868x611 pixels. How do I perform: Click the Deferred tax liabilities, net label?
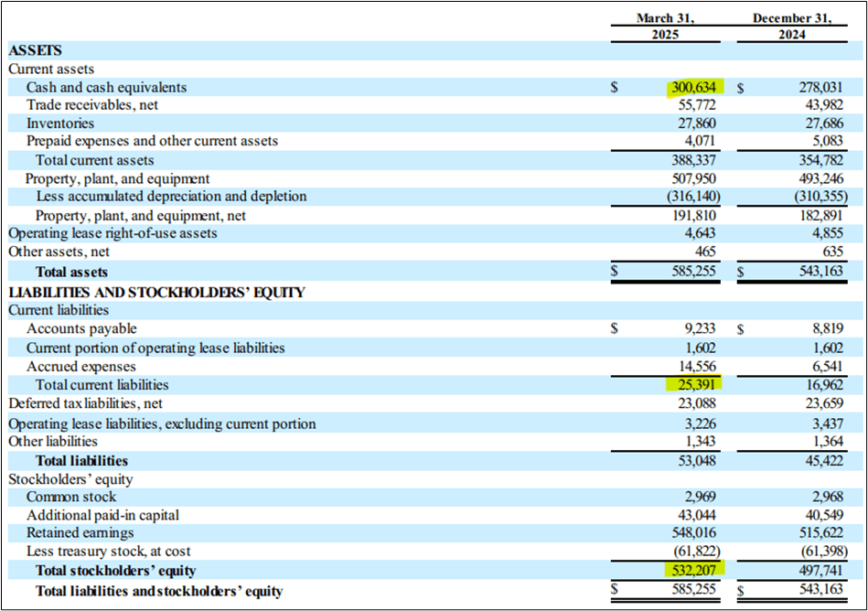(x=84, y=403)
